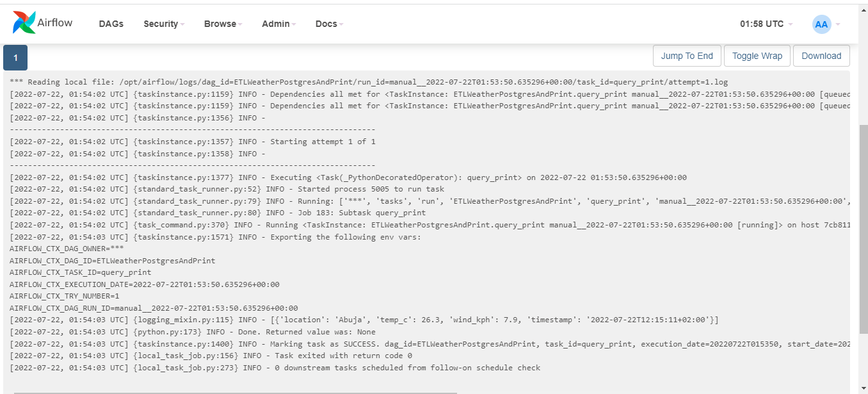Expand the Browse navigation dropdown
868x394 pixels.
coord(222,24)
